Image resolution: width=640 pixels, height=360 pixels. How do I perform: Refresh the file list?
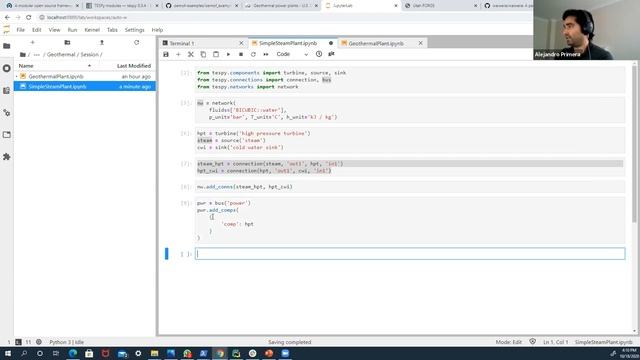click(x=136, y=42)
